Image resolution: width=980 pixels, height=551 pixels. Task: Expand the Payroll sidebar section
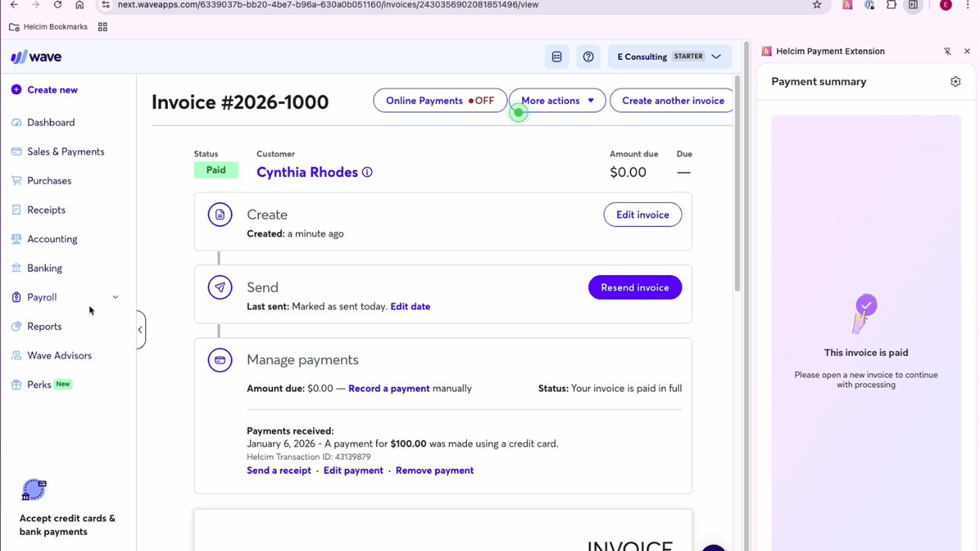(x=115, y=297)
